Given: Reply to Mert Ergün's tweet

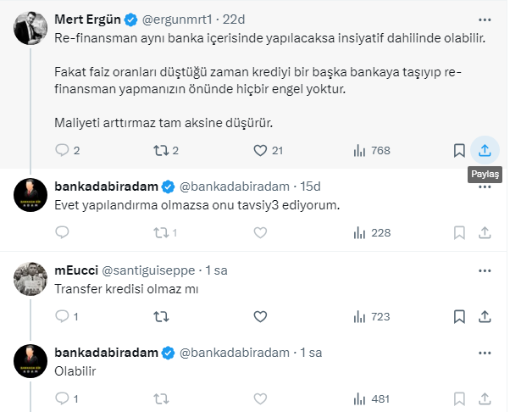Looking at the screenshot, I should click(62, 150).
